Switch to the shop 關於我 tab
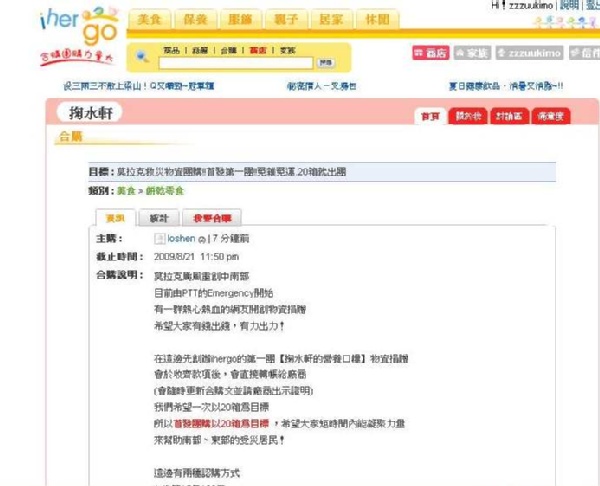The image size is (600, 486). (x=468, y=116)
